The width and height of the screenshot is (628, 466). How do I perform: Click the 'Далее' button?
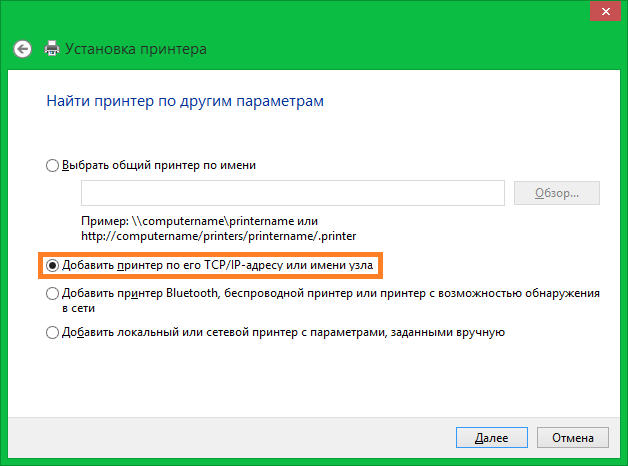[492, 438]
